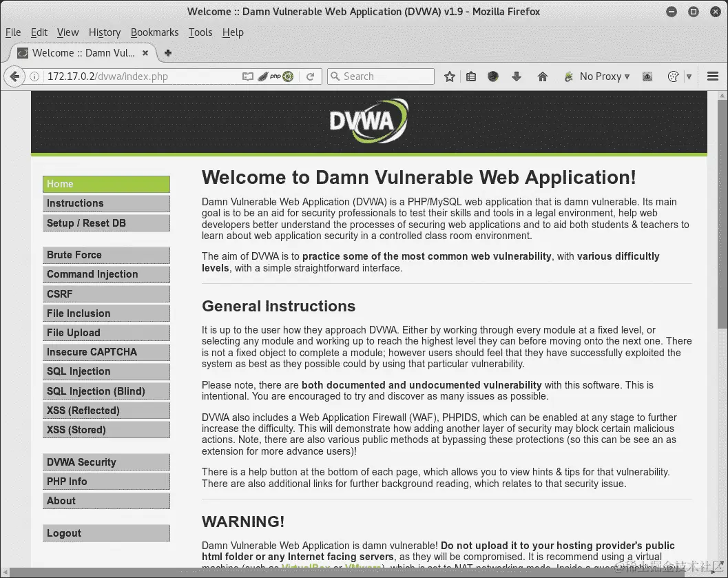Click the php indicator icon in address bar
The image size is (728, 578).
tap(275, 76)
